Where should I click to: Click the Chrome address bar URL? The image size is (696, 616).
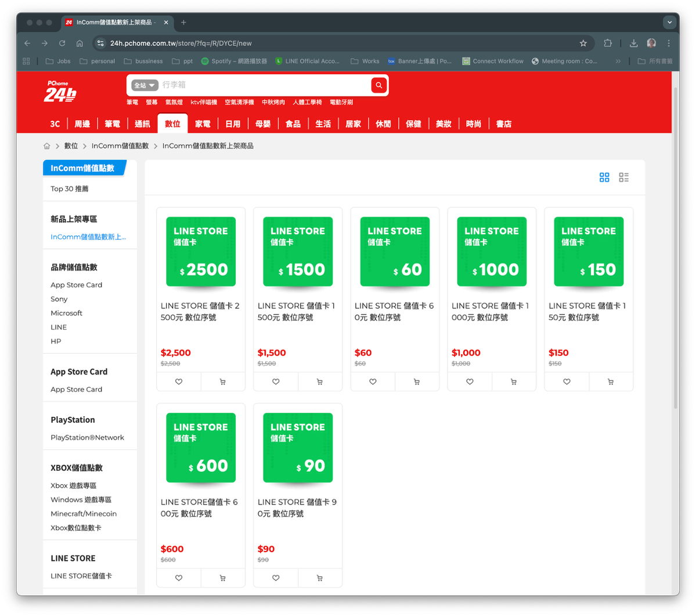[181, 43]
